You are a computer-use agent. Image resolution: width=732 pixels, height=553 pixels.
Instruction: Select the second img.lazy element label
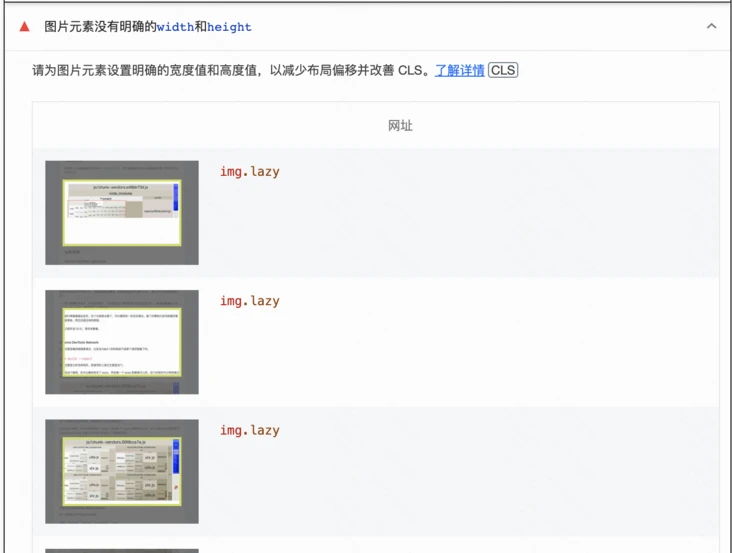coord(250,301)
